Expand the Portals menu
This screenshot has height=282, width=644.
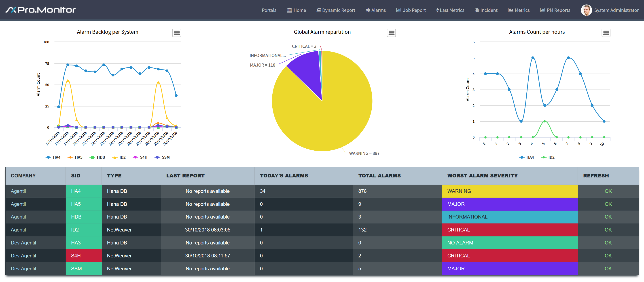click(x=269, y=10)
